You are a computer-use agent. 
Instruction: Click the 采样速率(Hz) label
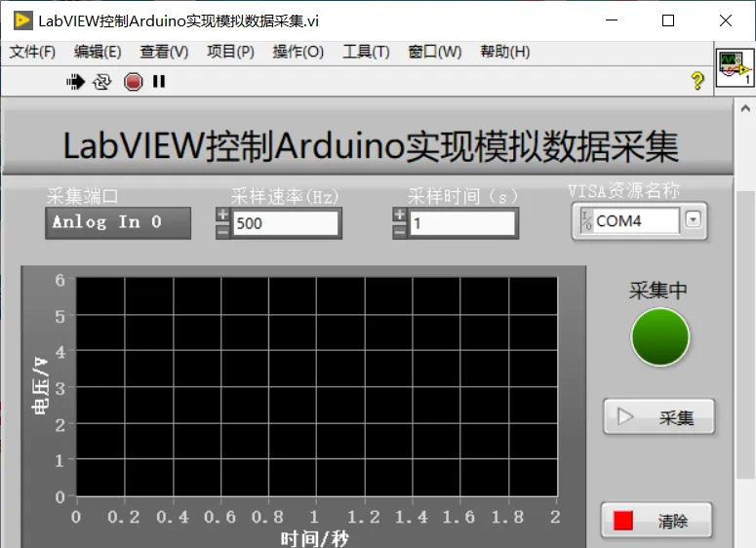pos(285,197)
